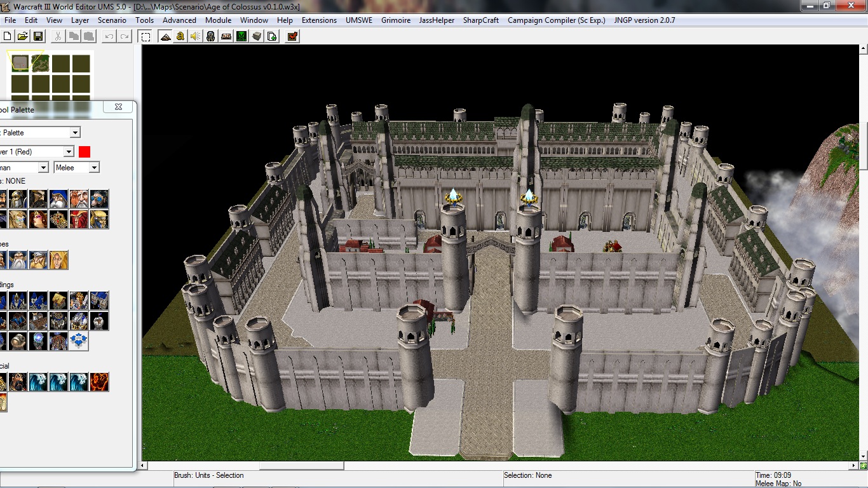This screenshot has width=868, height=488.
Task: Open the JNGP version 2.0.7 menu
Action: [x=644, y=20]
